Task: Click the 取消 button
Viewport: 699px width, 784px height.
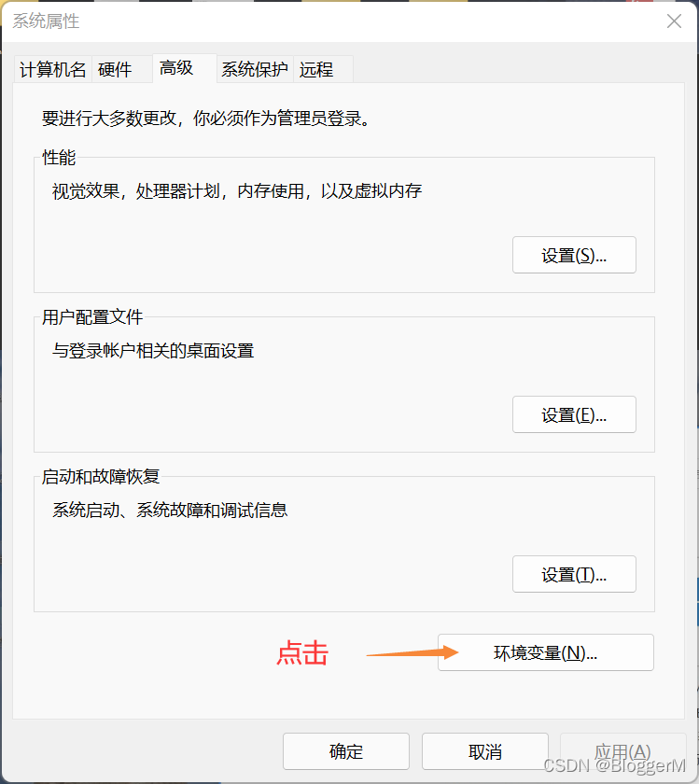Action: pos(485,751)
